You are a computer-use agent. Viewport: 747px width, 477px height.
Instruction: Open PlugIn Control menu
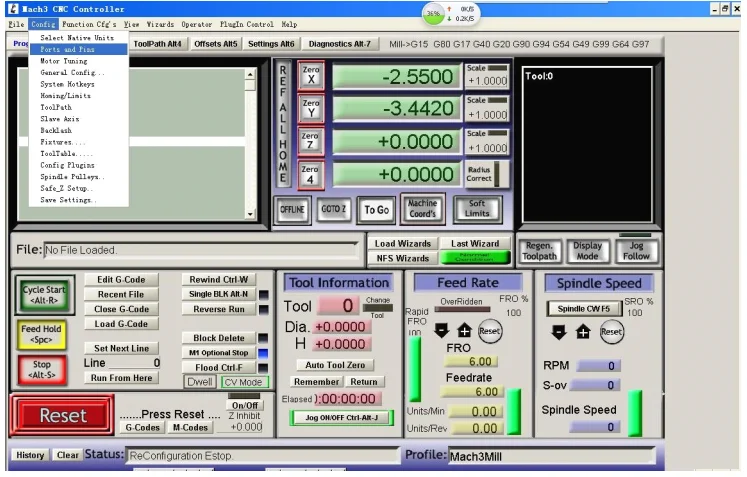tap(247, 24)
